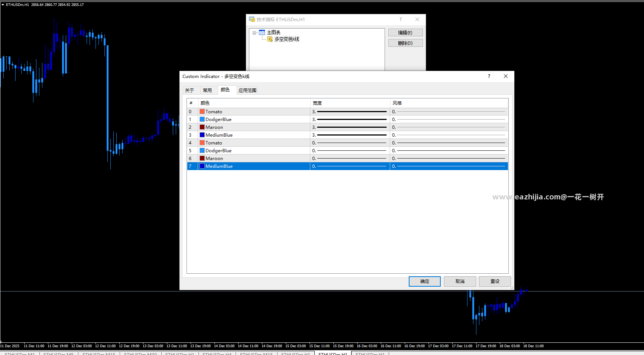Open the width setting for row 3
This screenshot has height=355, width=644.
(350, 135)
